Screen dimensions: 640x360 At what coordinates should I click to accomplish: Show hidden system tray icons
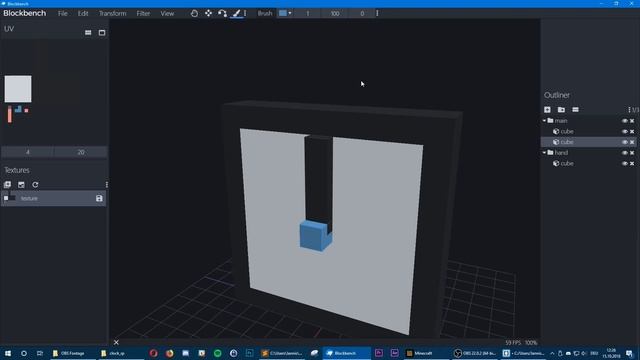point(552,353)
